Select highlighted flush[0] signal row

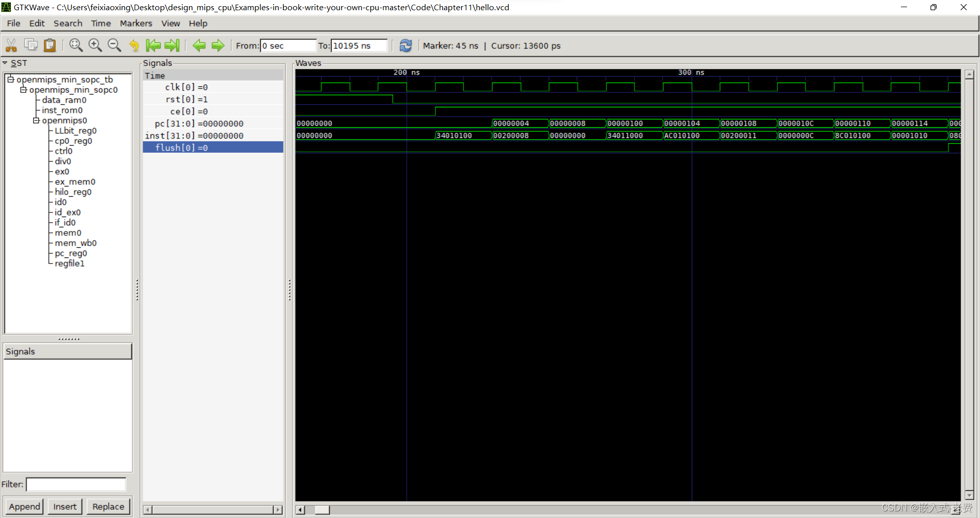click(x=213, y=147)
